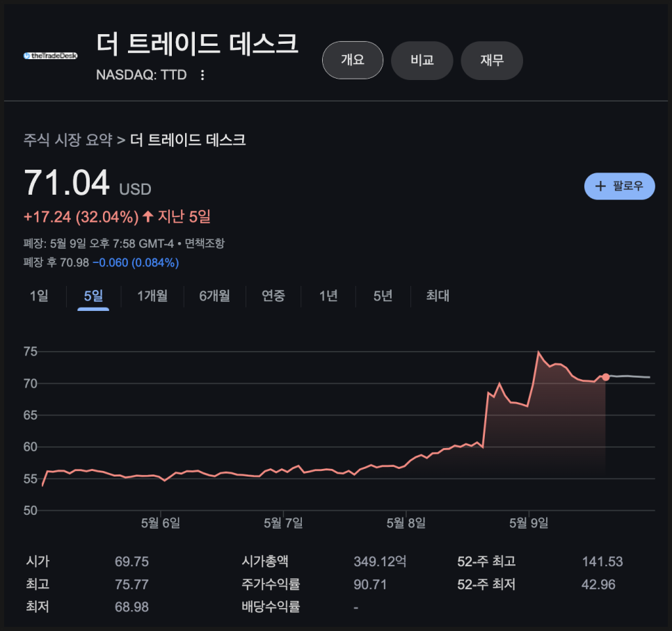
Task: Click the red closing-price dot on chart
Action: tap(606, 377)
